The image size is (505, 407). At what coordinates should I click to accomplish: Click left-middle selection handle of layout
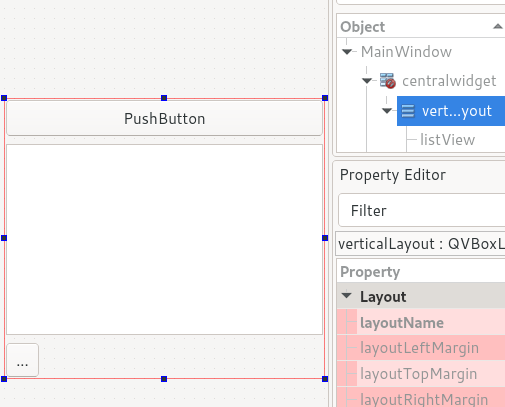coord(4,238)
